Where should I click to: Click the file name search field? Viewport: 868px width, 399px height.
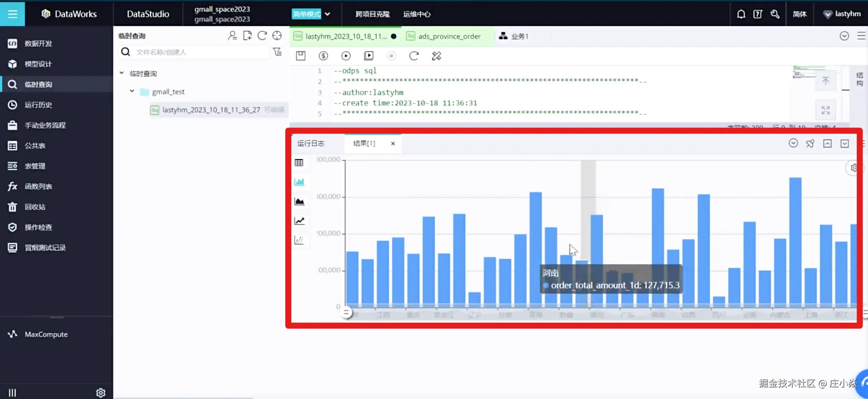click(200, 52)
